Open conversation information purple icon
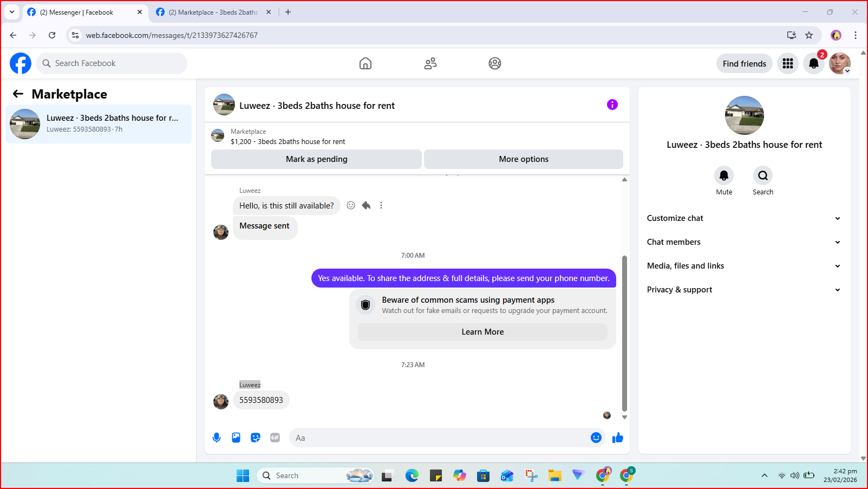Image resolution: width=868 pixels, height=489 pixels. 612,105
